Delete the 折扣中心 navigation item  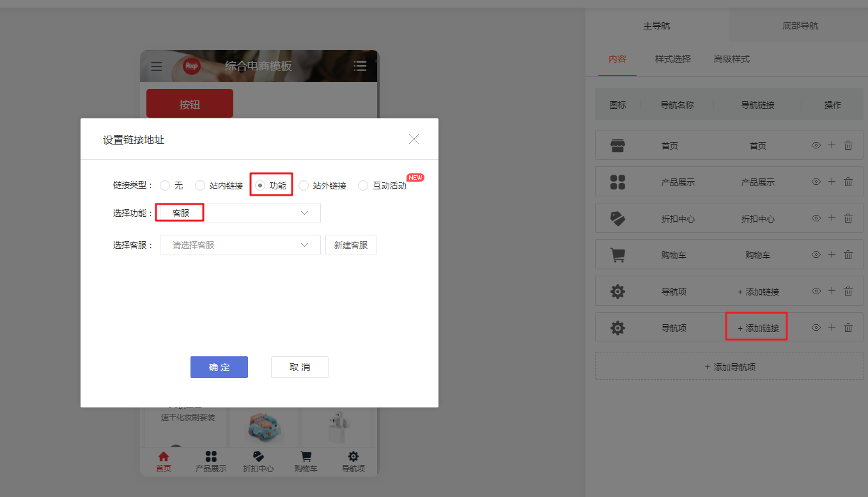click(848, 218)
